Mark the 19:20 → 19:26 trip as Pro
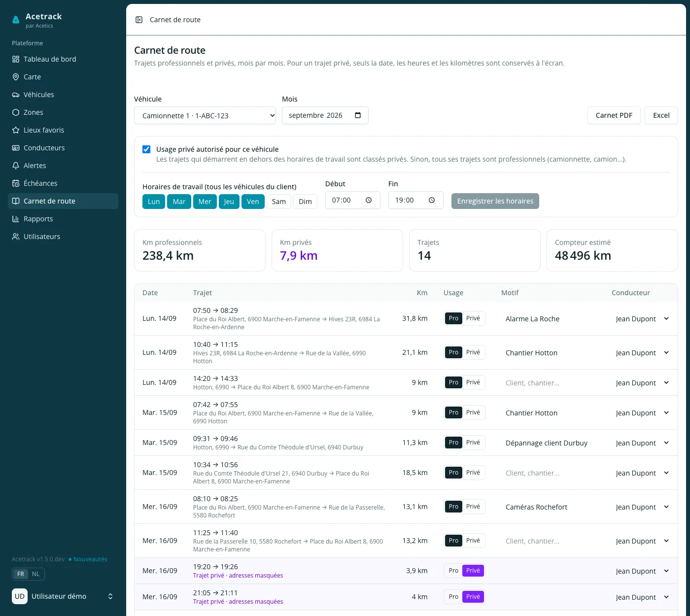 (x=453, y=571)
